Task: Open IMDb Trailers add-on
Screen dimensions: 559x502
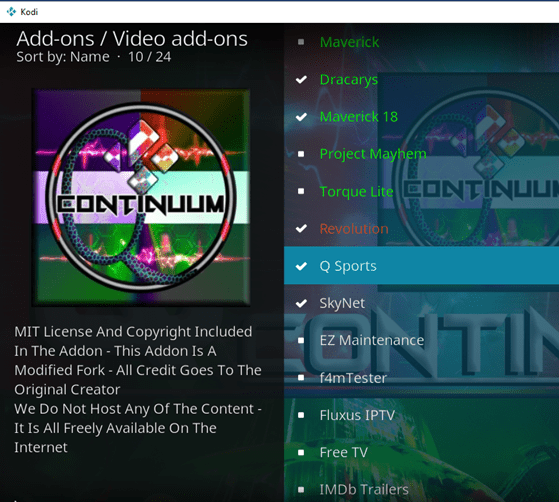Action: 421,489
